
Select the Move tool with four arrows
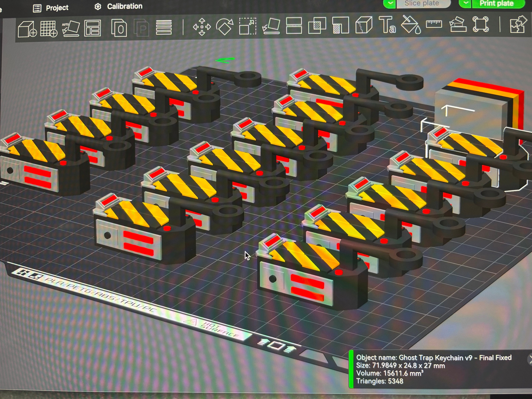[x=202, y=27]
